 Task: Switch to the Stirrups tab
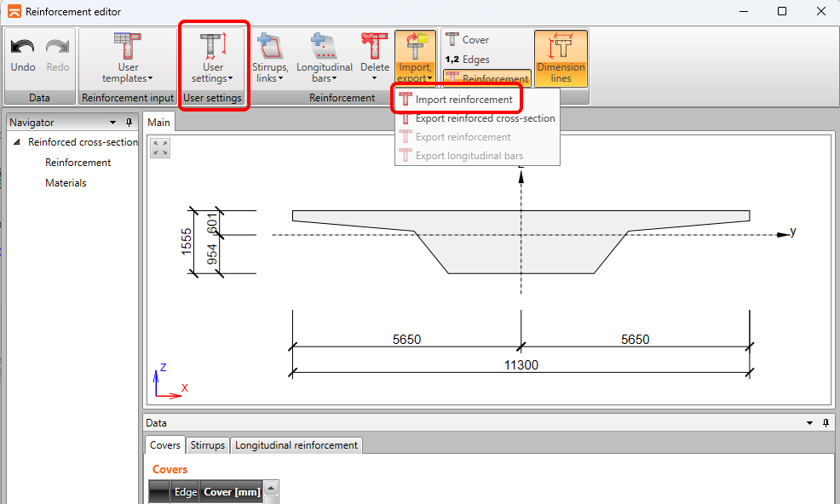coord(208,445)
